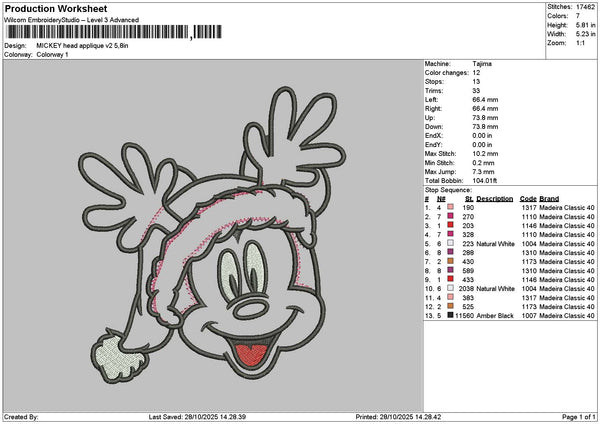Image resolution: width=600 pixels, height=424 pixels.
Task: Click stitch count '11560' in row 13
Action: point(465,316)
